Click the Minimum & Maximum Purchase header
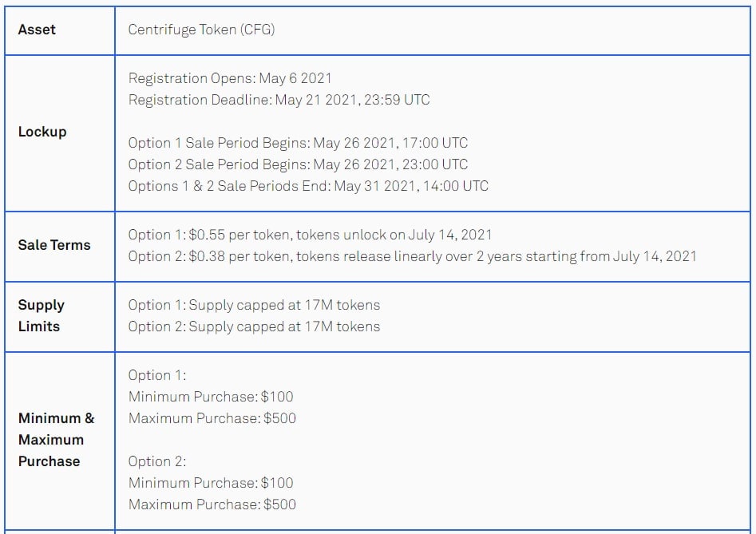 pyautogui.click(x=56, y=439)
